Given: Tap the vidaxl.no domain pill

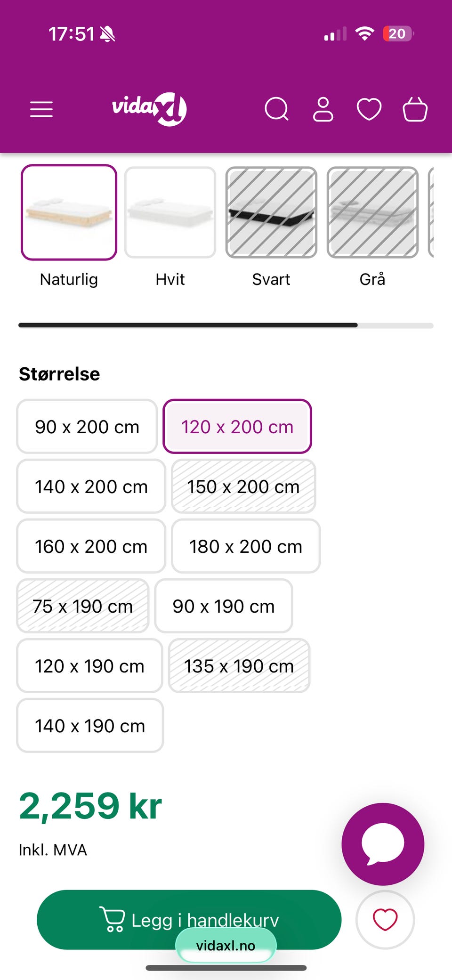Looking at the screenshot, I should 226,945.
